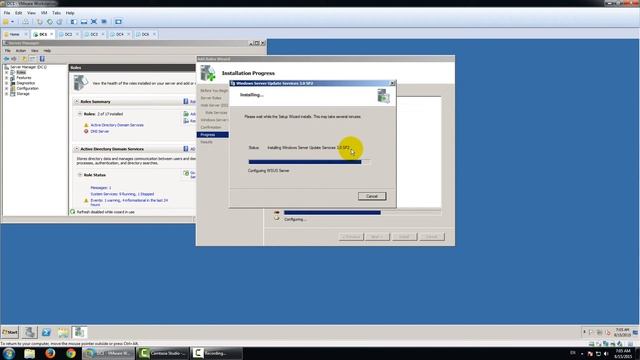Open Windows Explorer from guest taskbar

point(63,332)
